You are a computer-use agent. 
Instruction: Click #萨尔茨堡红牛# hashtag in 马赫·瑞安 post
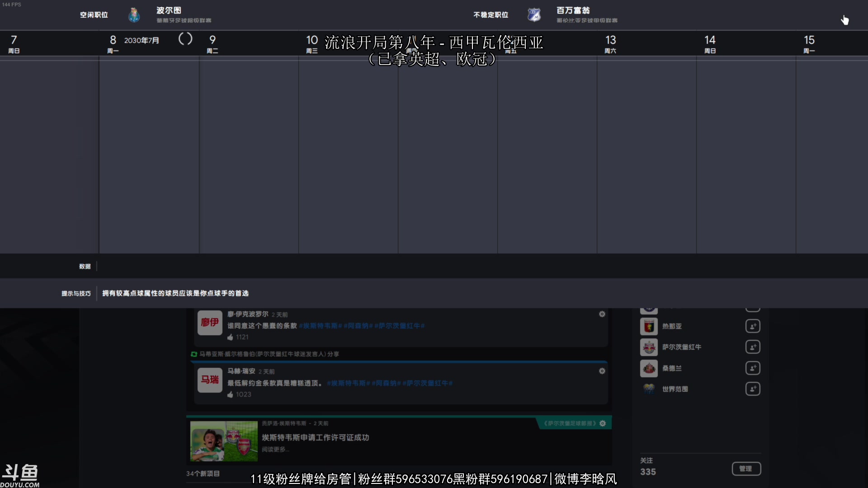pos(428,383)
